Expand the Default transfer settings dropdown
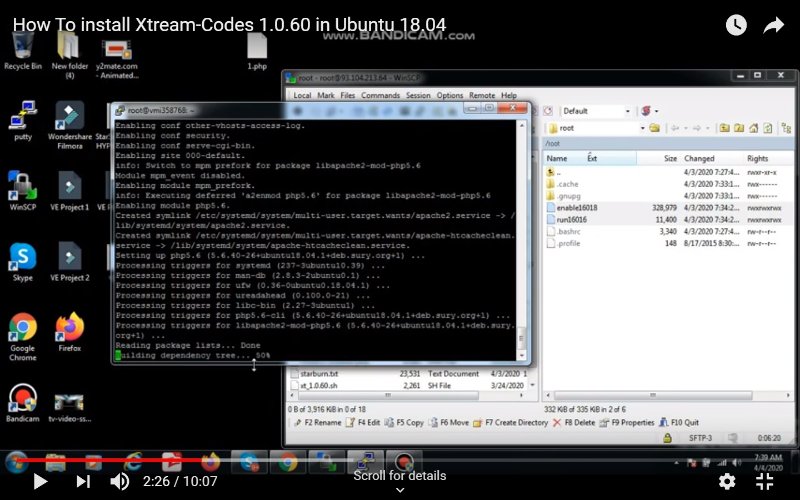This screenshot has width=800, height=500. pos(628,111)
